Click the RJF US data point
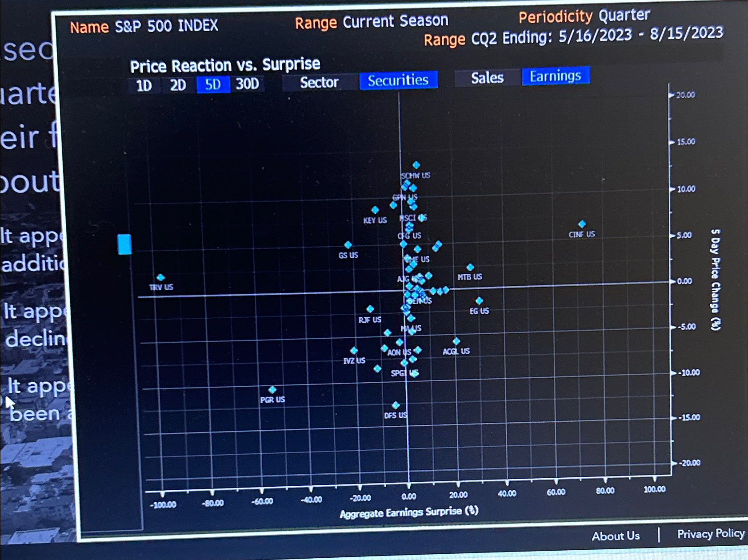 click(370, 309)
